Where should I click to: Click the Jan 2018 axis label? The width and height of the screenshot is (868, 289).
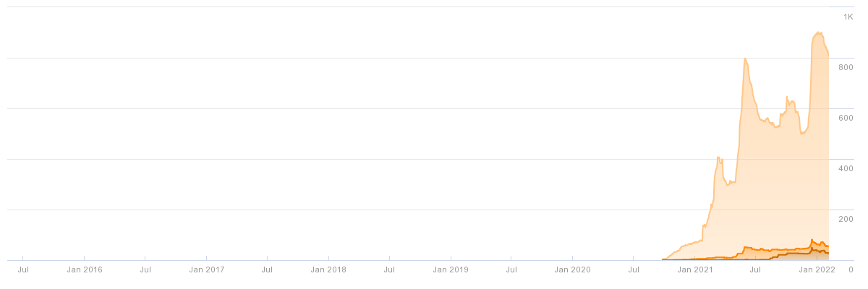(x=328, y=269)
